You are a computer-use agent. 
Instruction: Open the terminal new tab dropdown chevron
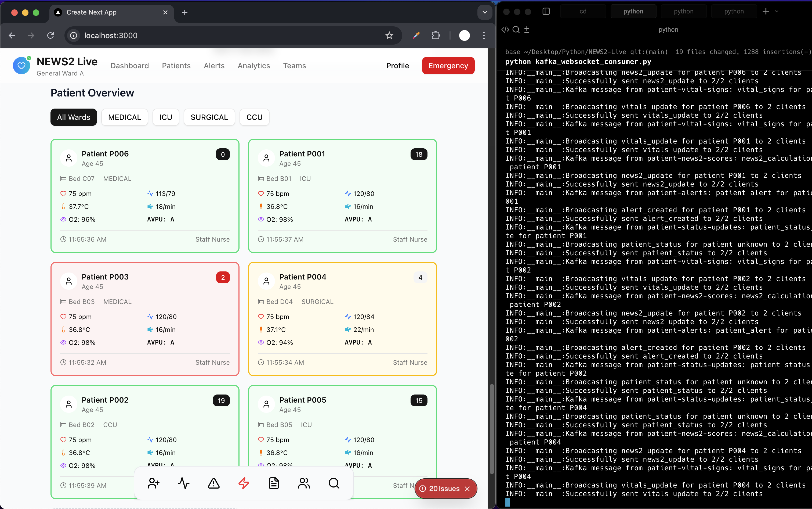coord(777,12)
